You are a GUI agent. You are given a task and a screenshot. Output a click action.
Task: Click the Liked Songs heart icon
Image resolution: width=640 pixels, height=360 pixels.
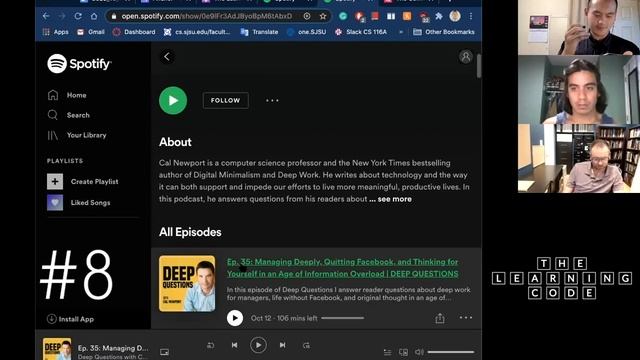tap(55, 202)
